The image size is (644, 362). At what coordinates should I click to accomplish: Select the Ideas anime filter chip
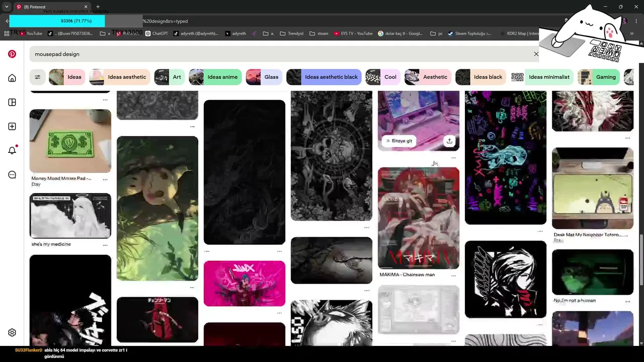point(214,77)
